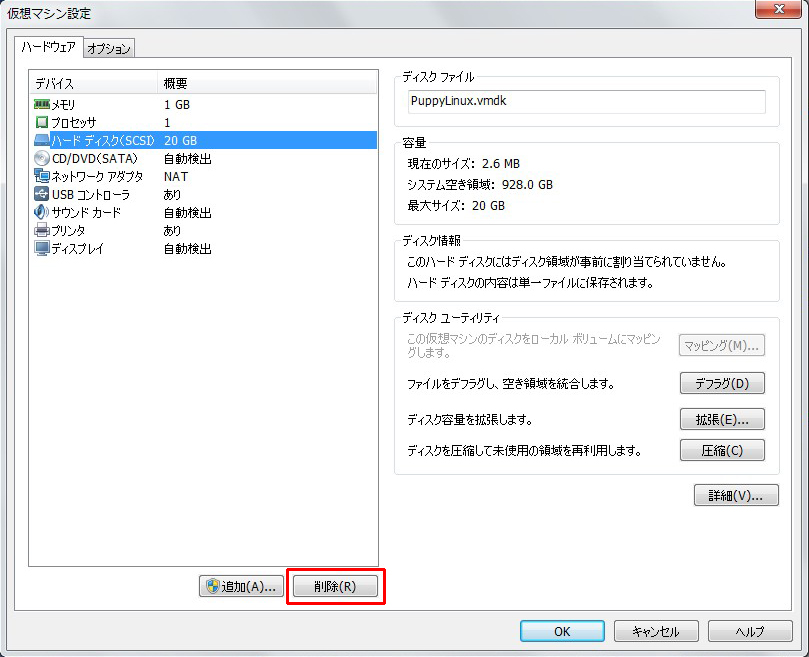Click the キャンセル button

(x=655, y=631)
